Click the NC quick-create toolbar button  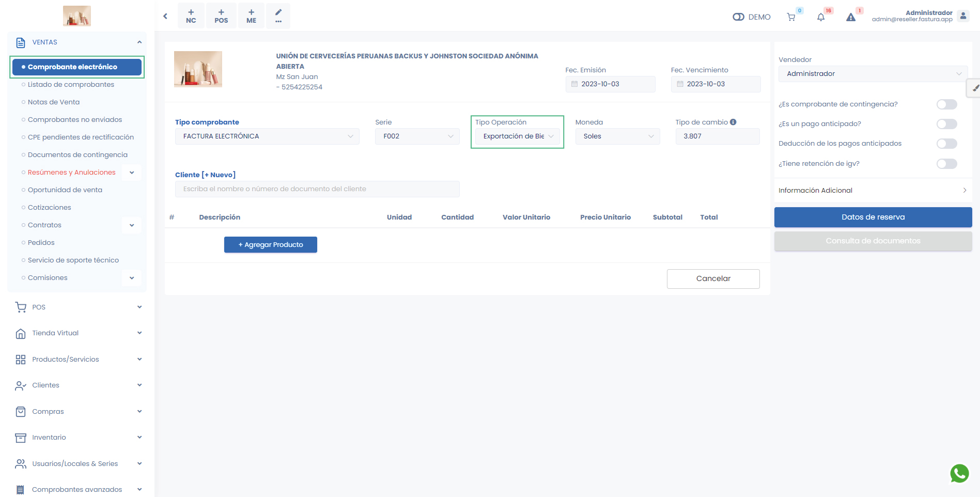pos(191,16)
